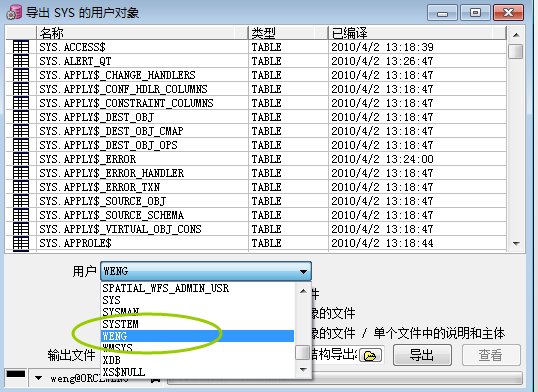Viewport: 538px width, 392px height.
Task: Click table icon for SYS.APPLY$_SOURCE_SCHEMA
Action: [x=21, y=215]
